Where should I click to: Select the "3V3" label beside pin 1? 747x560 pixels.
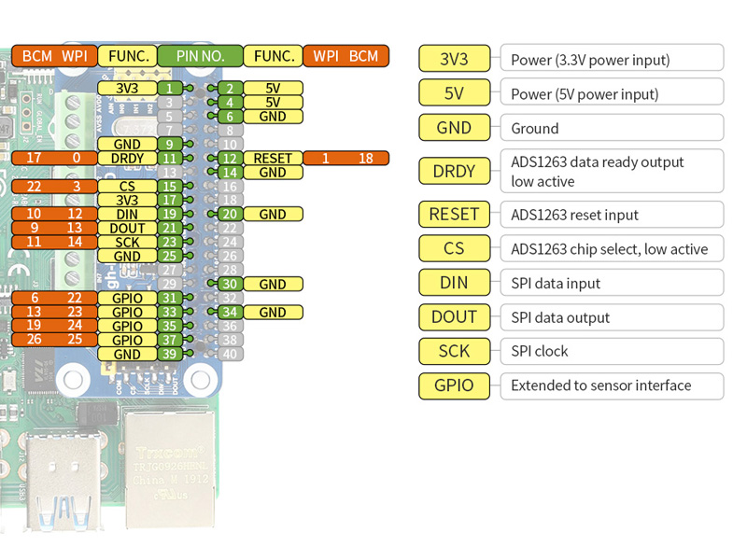point(127,88)
